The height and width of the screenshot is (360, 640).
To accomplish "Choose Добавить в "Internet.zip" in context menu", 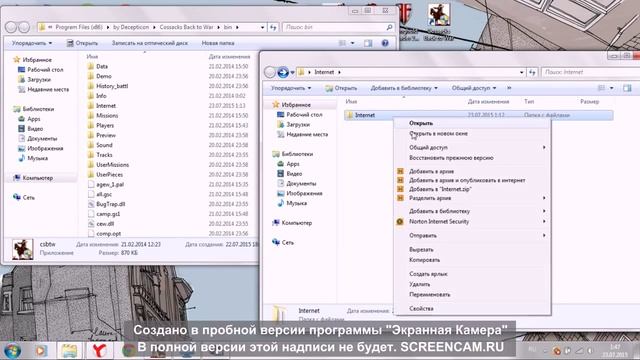I will [440, 189].
